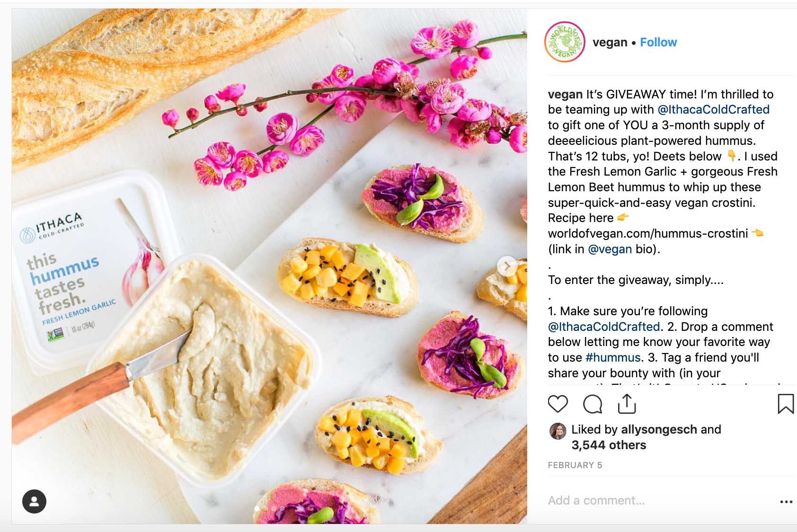Share the post using the share icon
The width and height of the screenshot is (797, 532).
pos(627,404)
